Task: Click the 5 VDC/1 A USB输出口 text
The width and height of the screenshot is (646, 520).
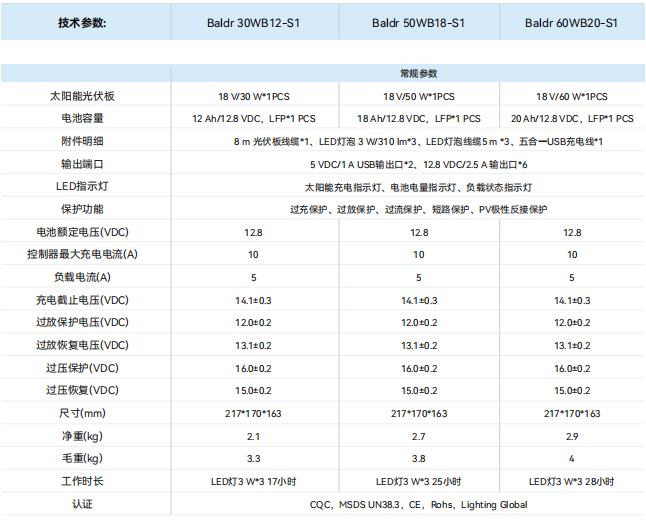Action: tap(418, 165)
